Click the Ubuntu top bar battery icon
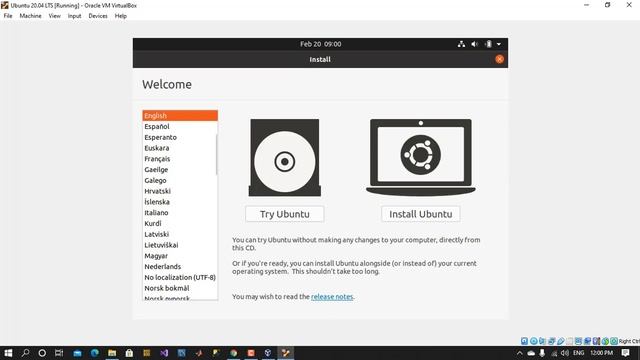Viewport: 640px width, 360px height. (488, 44)
